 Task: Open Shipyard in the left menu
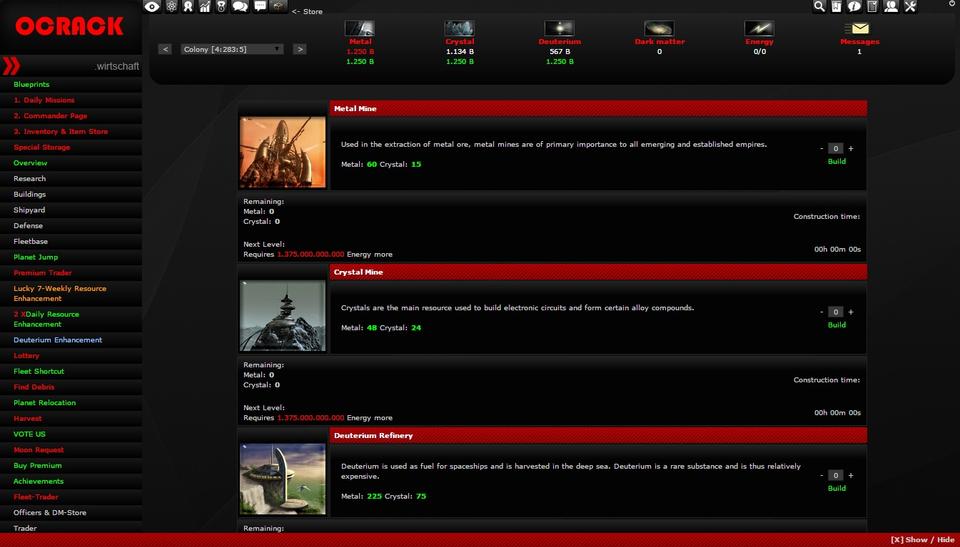tap(29, 210)
